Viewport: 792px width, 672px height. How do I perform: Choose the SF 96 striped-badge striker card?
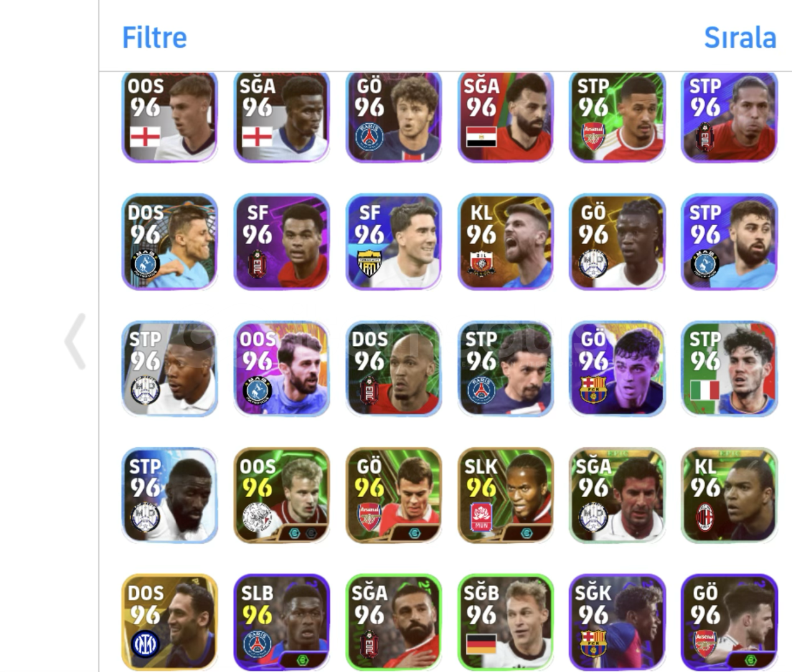point(394,241)
